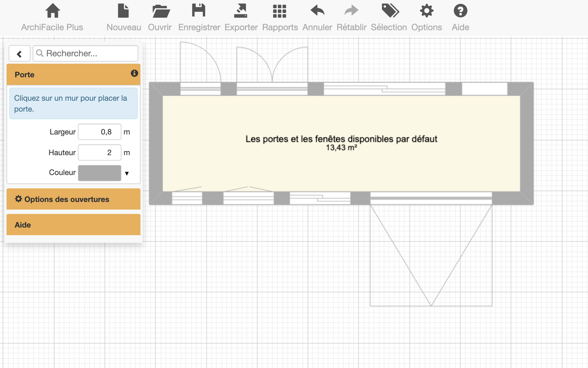The image size is (588, 368).
Task: Click the Exporter toolbar icon
Action: [241, 11]
